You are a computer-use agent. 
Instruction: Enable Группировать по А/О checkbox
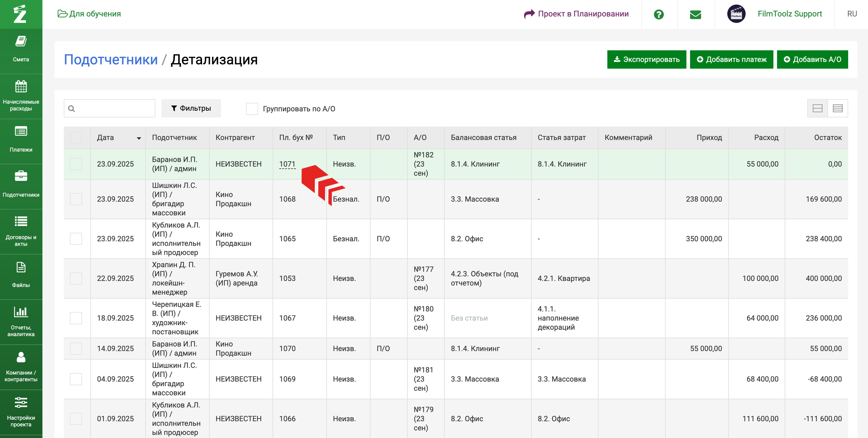point(252,109)
